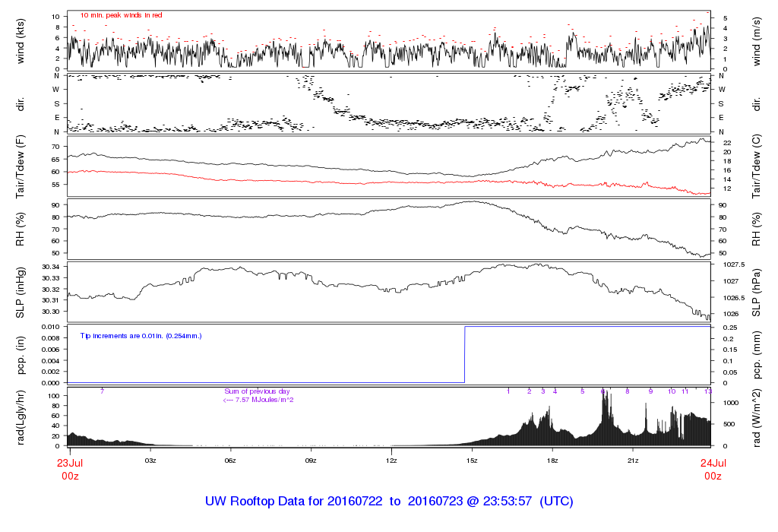778x532 pixels.
Task: Click the "15z" time tick label
Action: point(472,461)
